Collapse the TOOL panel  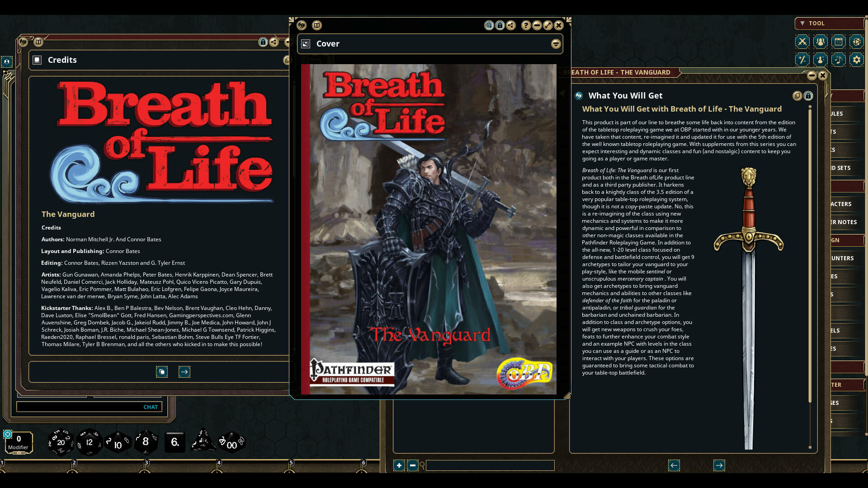tap(803, 23)
